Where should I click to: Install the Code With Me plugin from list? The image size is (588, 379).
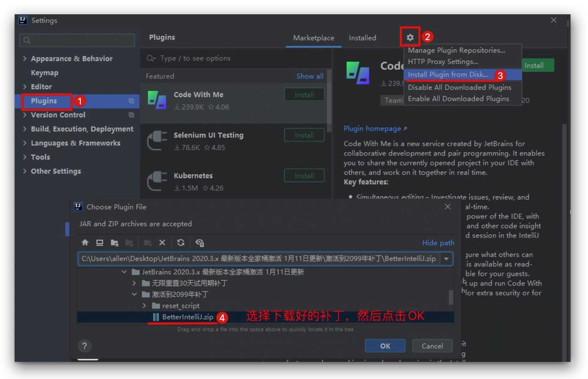click(x=304, y=95)
